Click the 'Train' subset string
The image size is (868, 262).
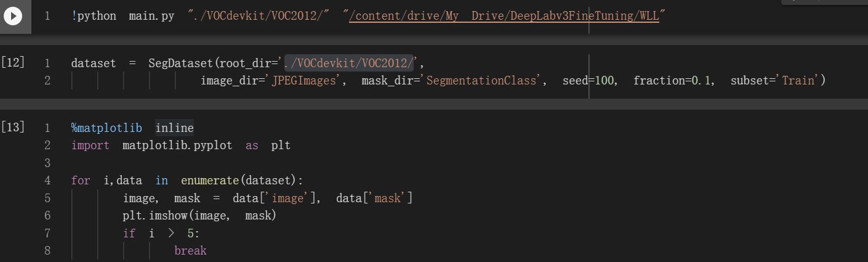click(798, 80)
